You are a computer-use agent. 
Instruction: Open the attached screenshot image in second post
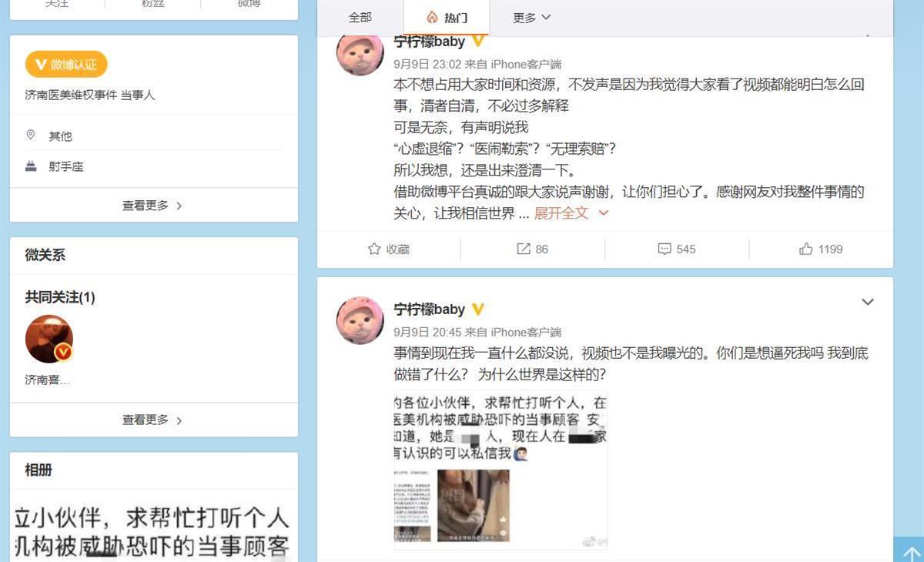[x=500, y=471]
